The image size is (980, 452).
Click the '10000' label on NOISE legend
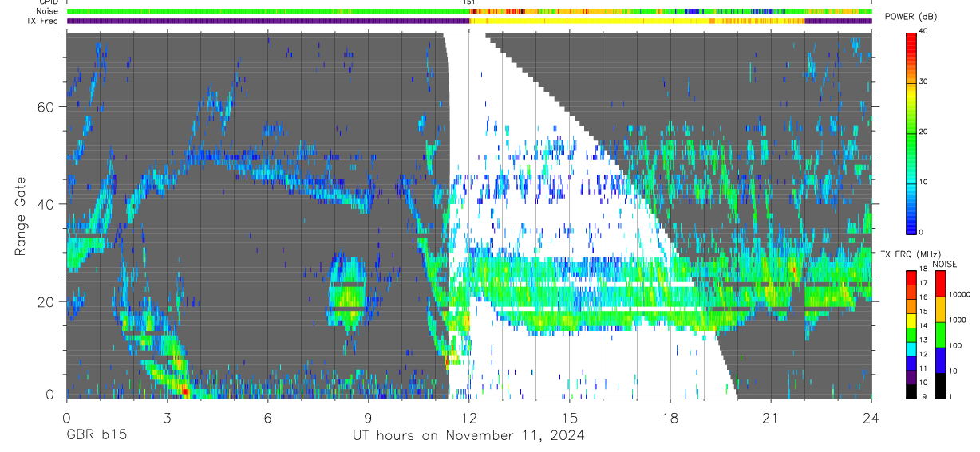point(962,294)
